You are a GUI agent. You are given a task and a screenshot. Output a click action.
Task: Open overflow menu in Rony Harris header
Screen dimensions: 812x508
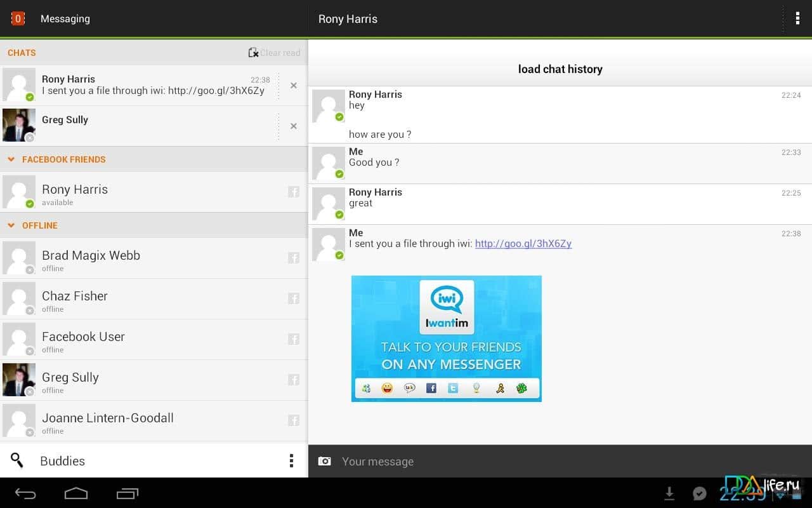[797, 18]
